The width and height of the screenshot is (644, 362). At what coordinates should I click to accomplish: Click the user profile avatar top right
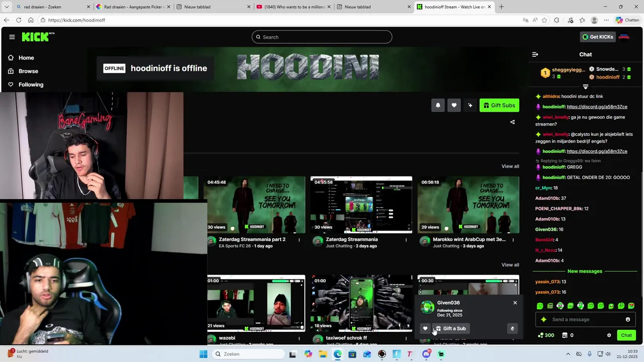tap(624, 37)
